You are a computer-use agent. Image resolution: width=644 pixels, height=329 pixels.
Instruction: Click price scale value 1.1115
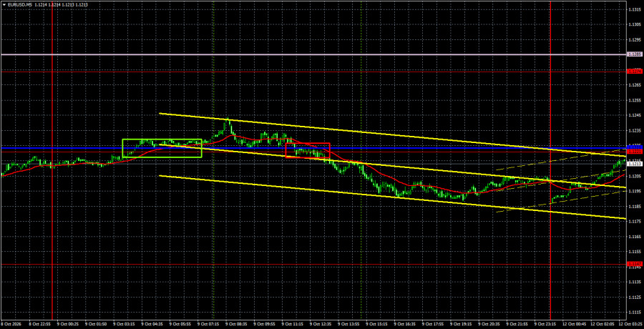tap(635, 312)
